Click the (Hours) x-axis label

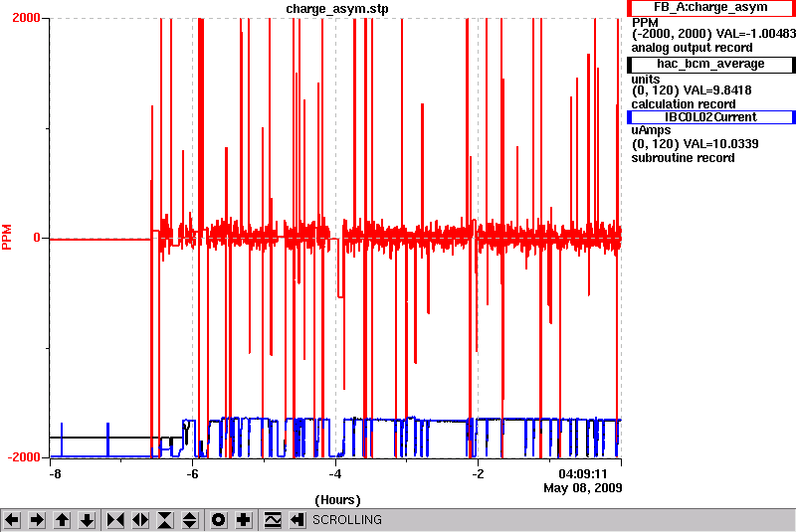click(x=337, y=500)
